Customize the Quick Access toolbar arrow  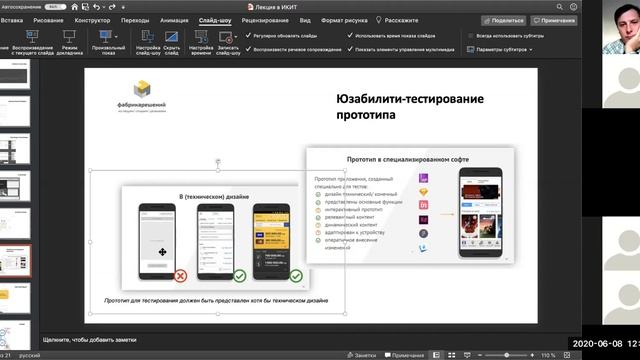(123, 7)
